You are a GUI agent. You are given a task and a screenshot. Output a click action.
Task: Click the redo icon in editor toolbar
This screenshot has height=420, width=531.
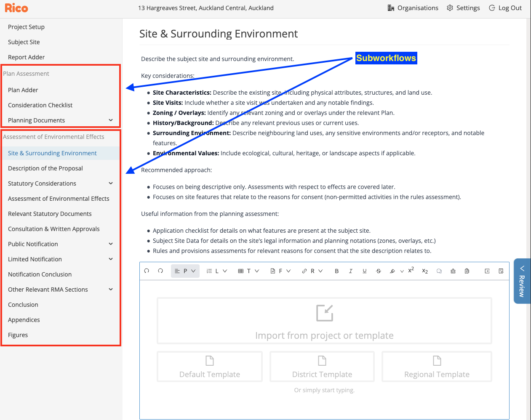click(x=160, y=271)
